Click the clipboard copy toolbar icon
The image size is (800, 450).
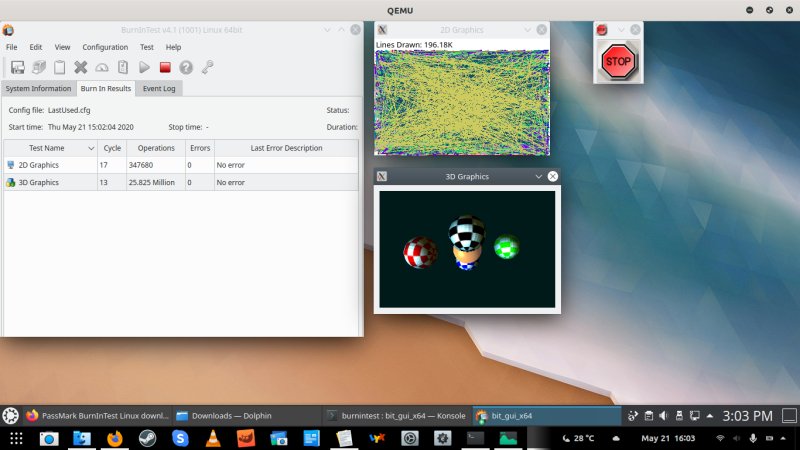[60, 67]
